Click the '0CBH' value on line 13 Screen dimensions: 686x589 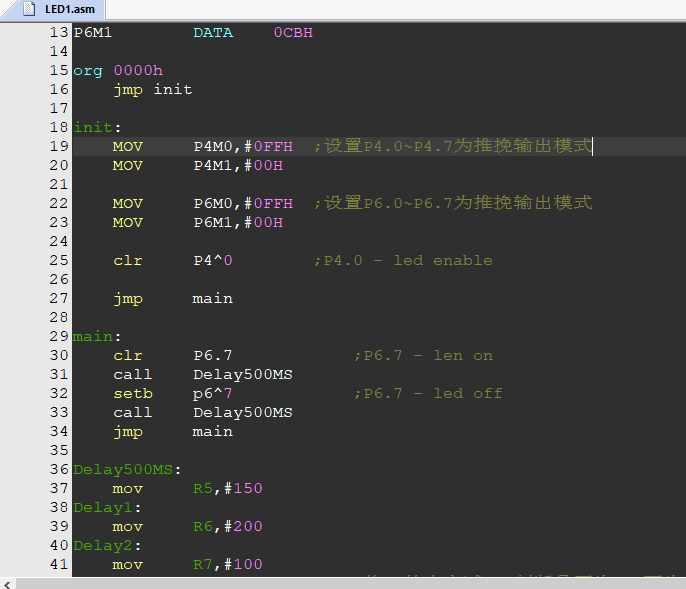coord(293,33)
